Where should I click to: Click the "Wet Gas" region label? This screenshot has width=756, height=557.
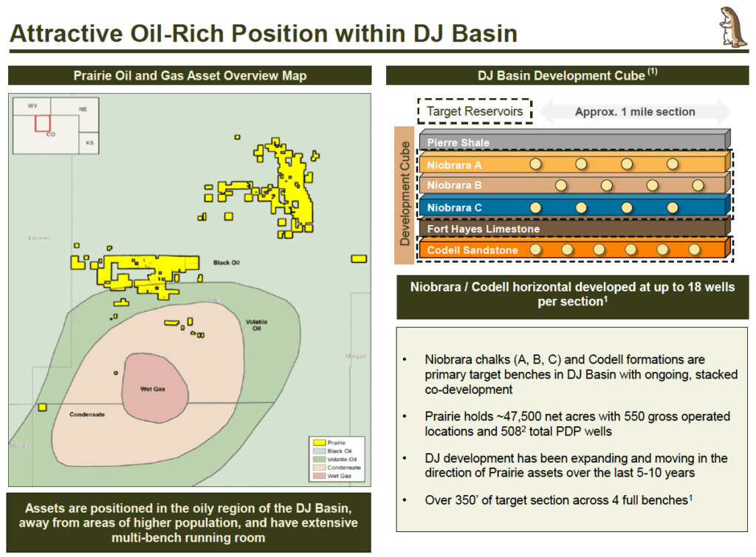pyautogui.click(x=153, y=389)
